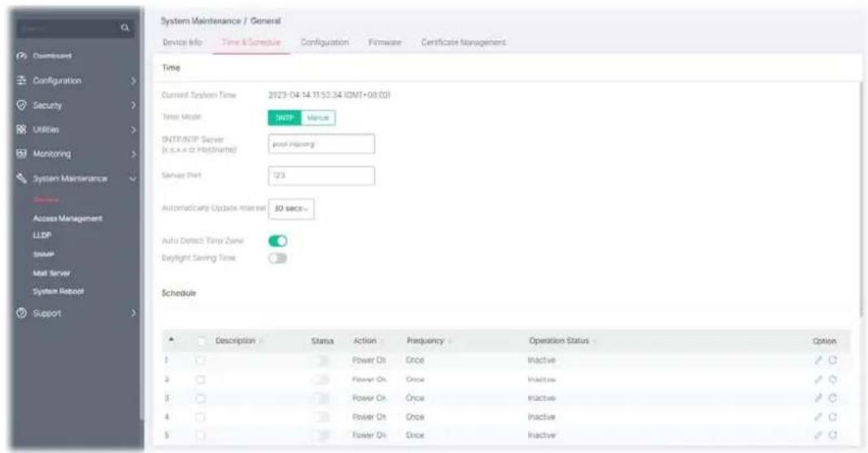This screenshot has height=453, width=868.
Task: Click the Support help icon
Action: click(x=22, y=313)
